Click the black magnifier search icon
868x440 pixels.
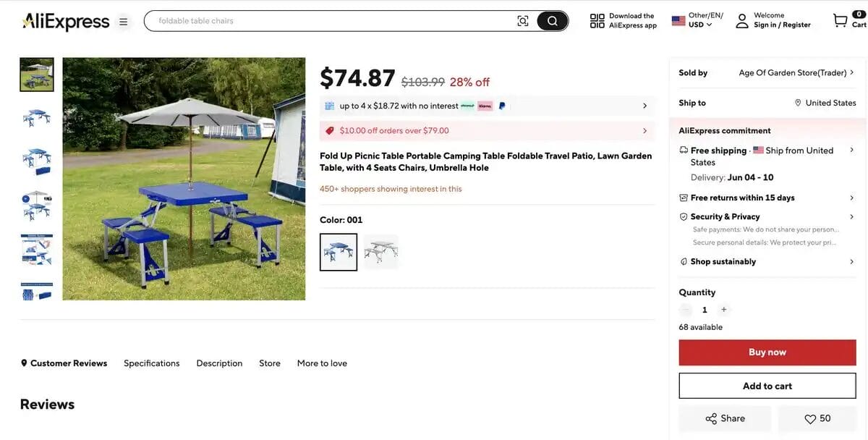coord(552,20)
